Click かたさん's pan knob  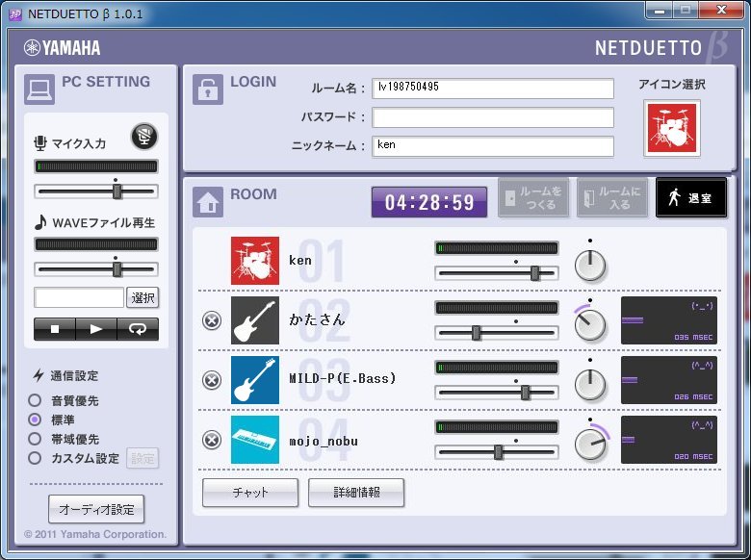[590, 324]
